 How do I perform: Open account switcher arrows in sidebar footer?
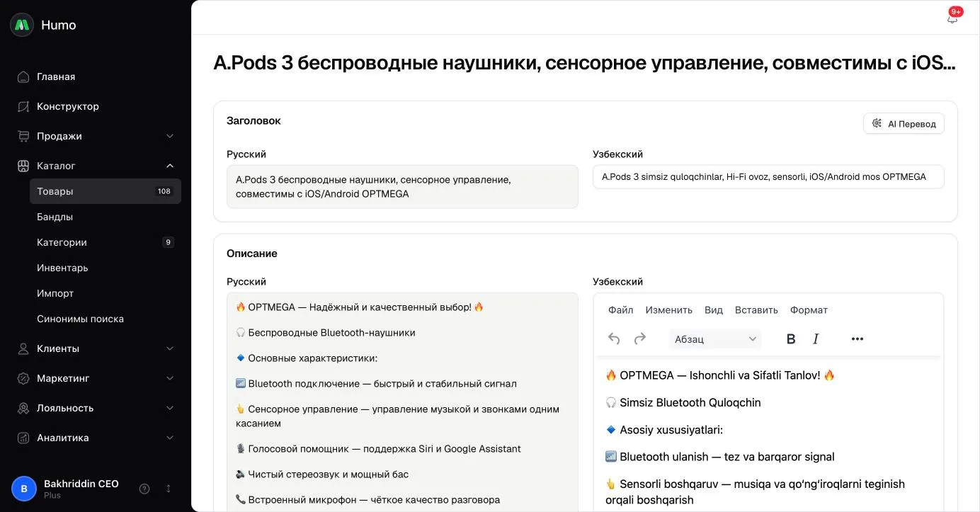pyautogui.click(x=169, y=489)
